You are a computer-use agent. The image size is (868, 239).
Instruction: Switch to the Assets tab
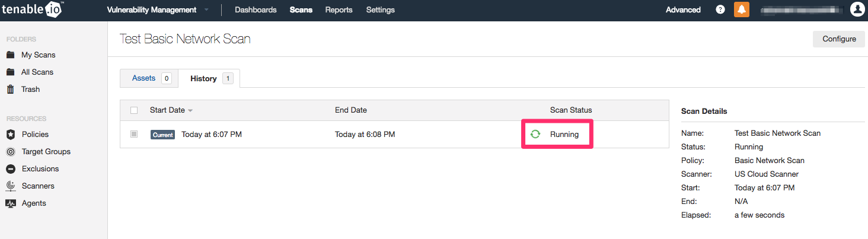[x=143, y=78]
